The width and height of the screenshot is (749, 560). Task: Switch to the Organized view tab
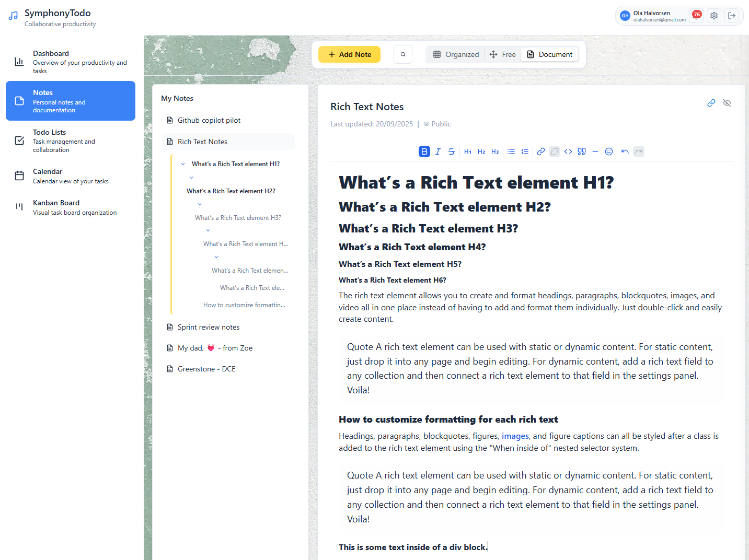click(455, 54)
